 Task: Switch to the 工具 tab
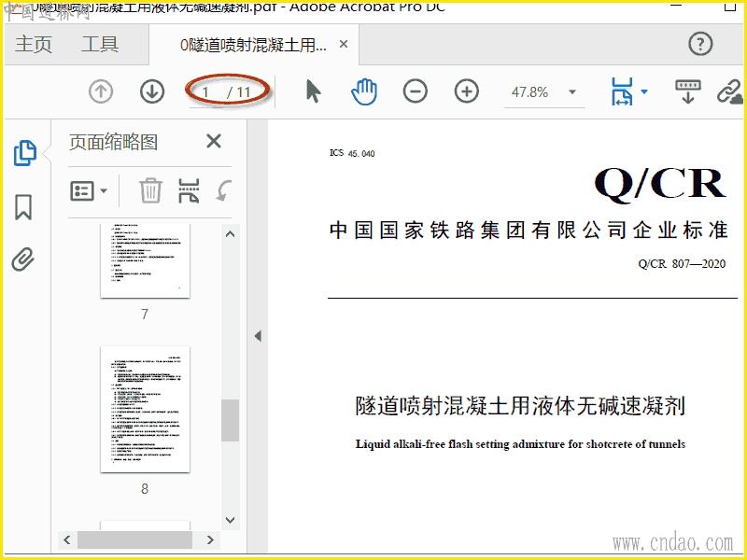(x=100, y=44)
